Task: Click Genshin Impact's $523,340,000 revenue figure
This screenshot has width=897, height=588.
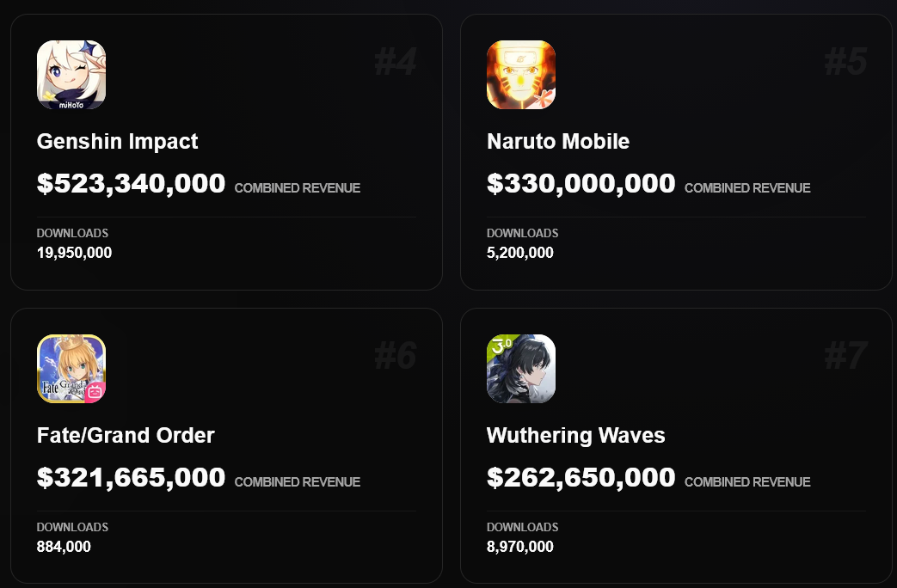Action: point(132,183)
